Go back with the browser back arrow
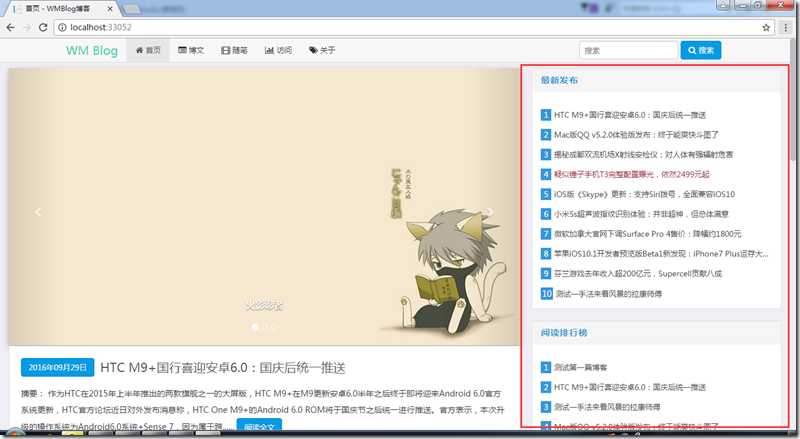Viewport: 800px width, 439px height. point(10,28)
